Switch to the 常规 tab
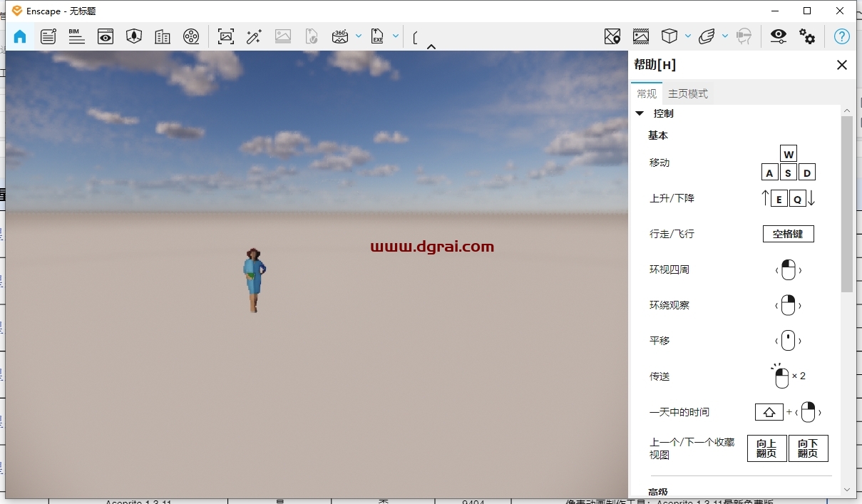Screen dimensions: 862x504 click(647, 93)
